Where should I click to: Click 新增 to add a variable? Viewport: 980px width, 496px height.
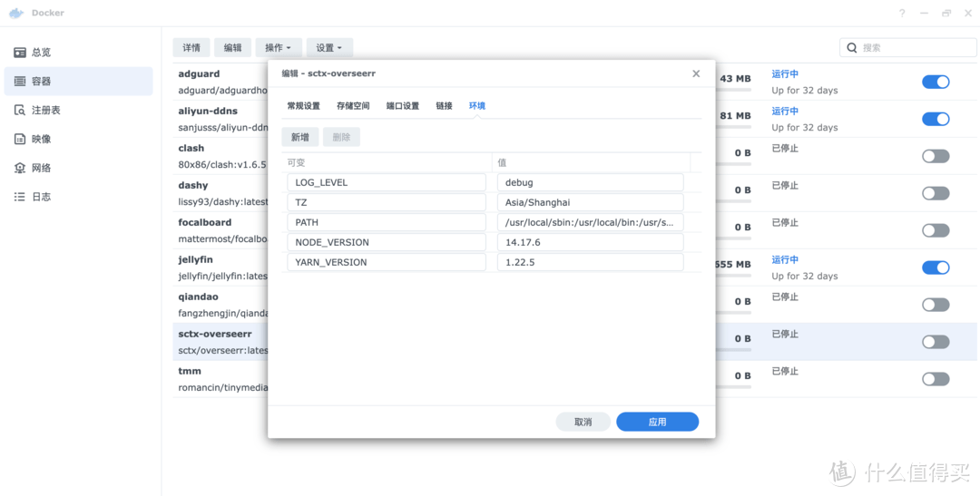coord(300,138)
